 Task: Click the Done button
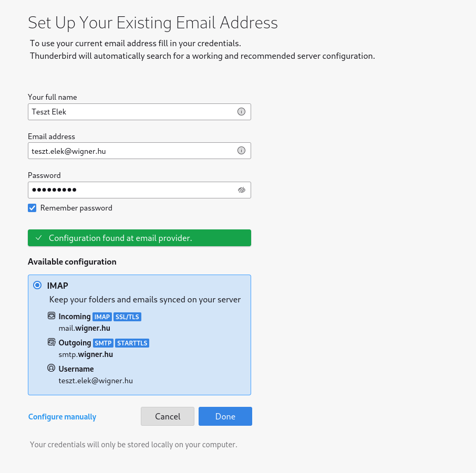(x=225, y=416)
